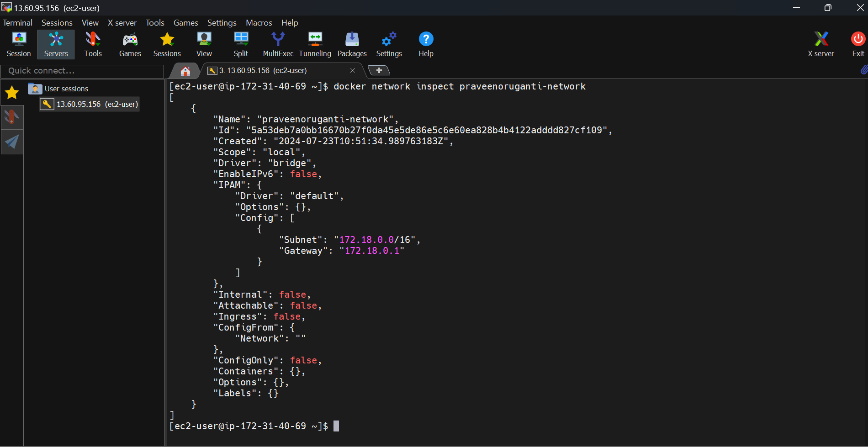Click the Gateway value 172.18.0.1

(372, 251)
